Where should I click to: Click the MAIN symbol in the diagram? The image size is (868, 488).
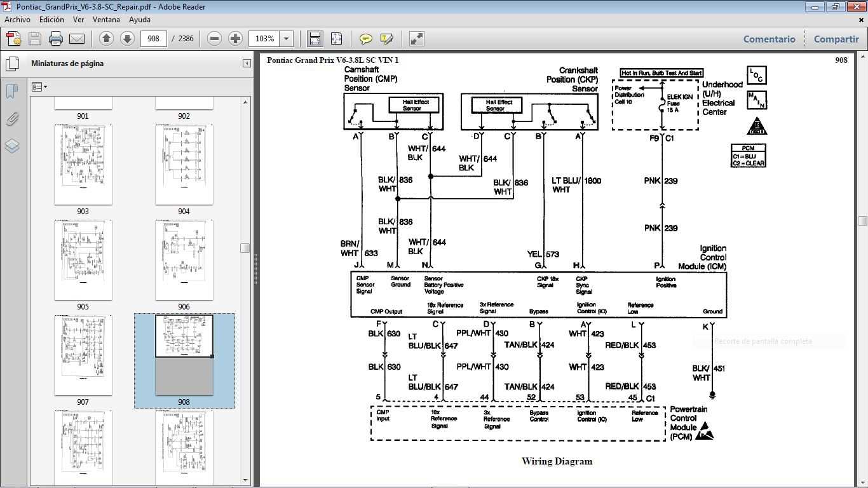[x=757, y=100]
